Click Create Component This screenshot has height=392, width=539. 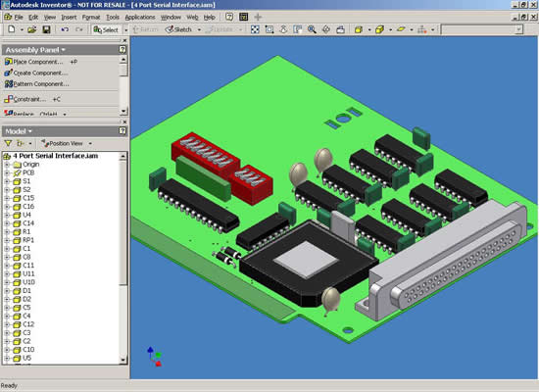pos(35,73)
